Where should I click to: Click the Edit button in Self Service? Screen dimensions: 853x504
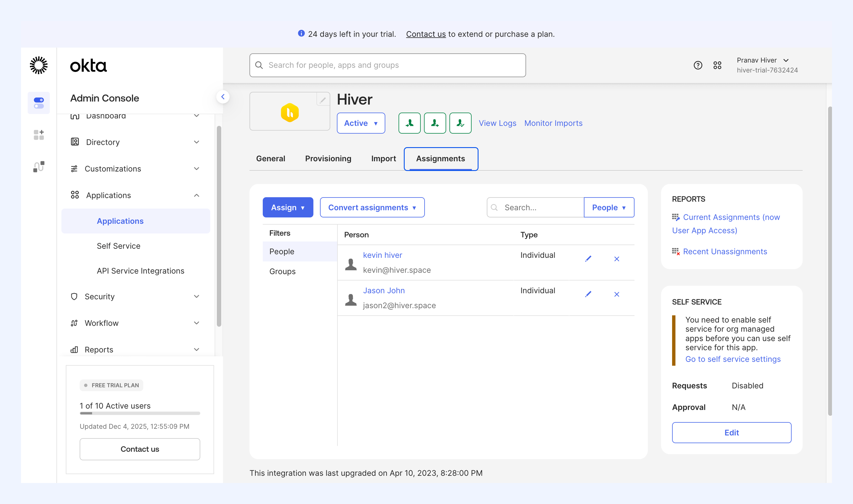coord(731,432)
